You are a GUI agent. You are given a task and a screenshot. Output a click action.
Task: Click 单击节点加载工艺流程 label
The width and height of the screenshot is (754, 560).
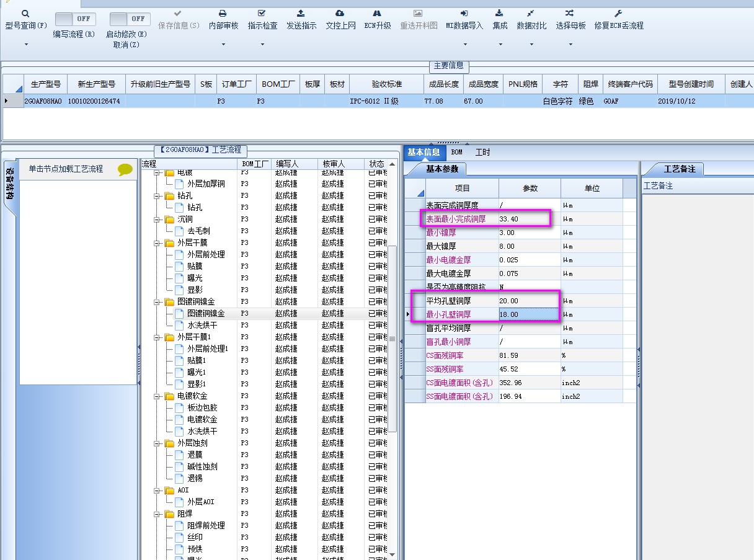click(x=66, y=169)
